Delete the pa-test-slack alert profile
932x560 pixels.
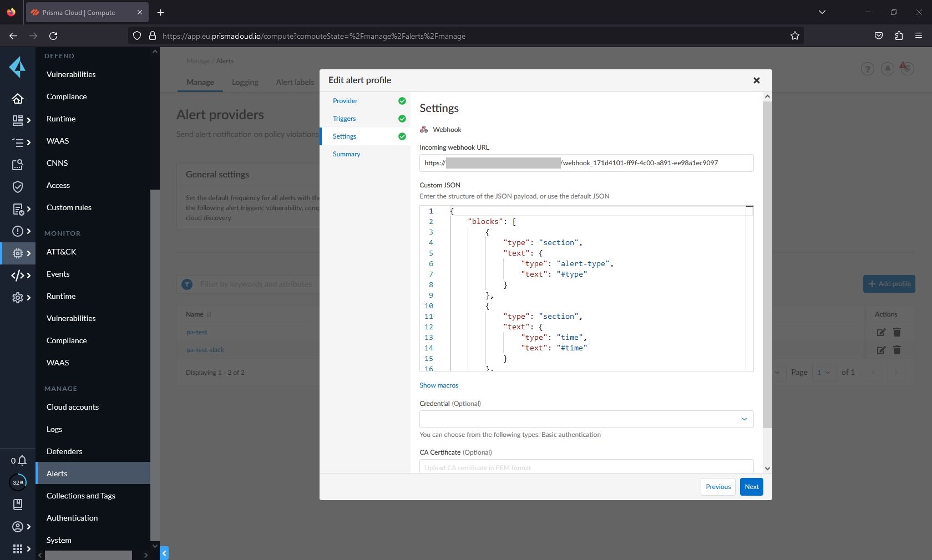point(897,350)
